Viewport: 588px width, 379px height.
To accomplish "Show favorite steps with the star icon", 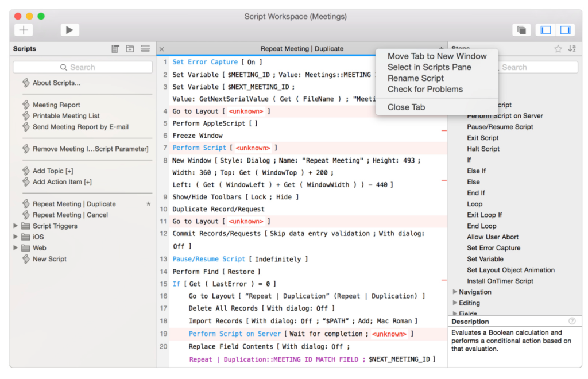I will pos(558,49).
